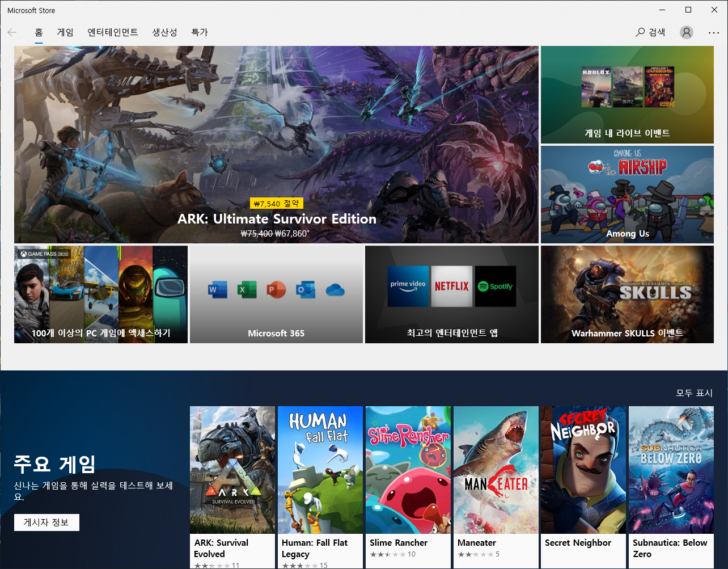Open the 특가 deals tab
The width and height of the screenshot is (728, 569).
point(200,32)
